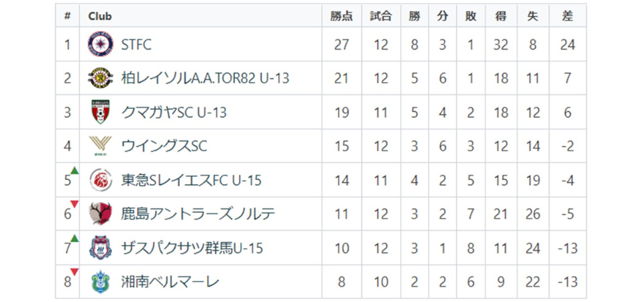The height and width of the screenshot is (302, 644).
Task: Click the ザスパクサツ群馬 crest icon
Action: click(x=101, y=248)
